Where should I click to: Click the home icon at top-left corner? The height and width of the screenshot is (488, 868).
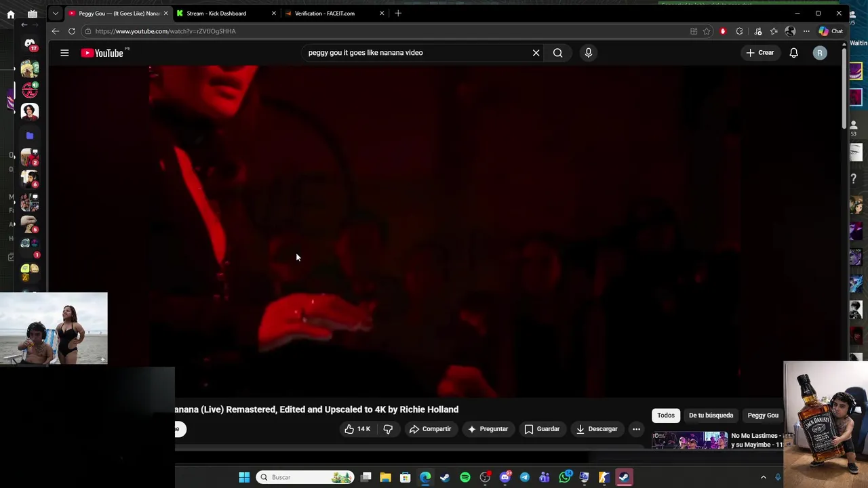(11, 14)
